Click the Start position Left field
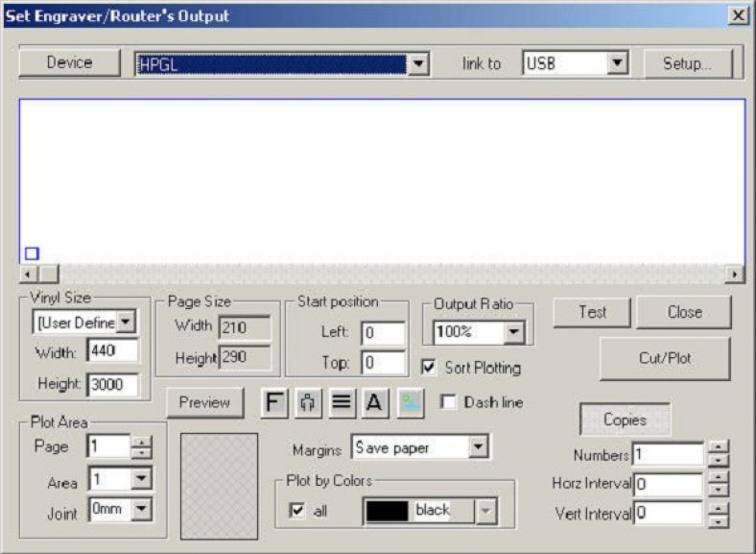Viewport: 756px width, 554px height. (384, 333)
